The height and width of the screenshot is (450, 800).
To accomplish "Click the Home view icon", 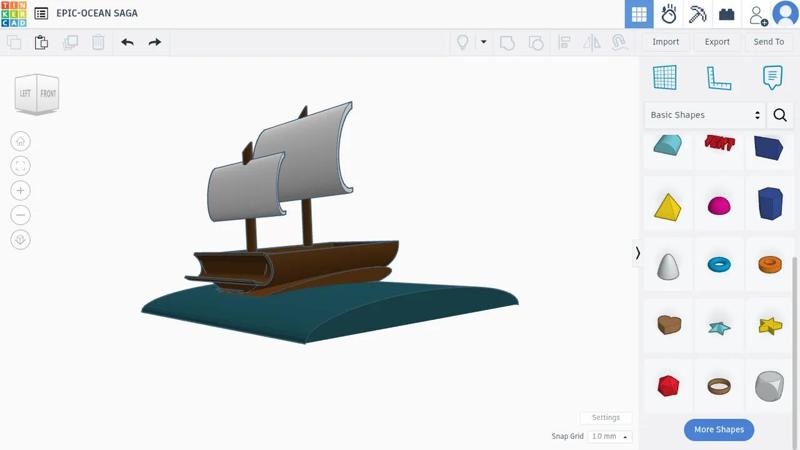I will point(20,141).
